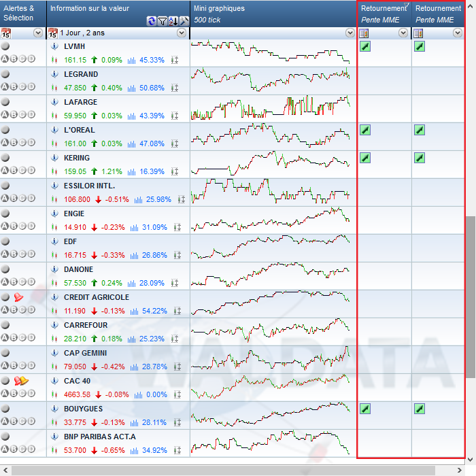Open the L'OREAL stock name
The height and width of the screenshot is (476, 476).
[80, 130]
